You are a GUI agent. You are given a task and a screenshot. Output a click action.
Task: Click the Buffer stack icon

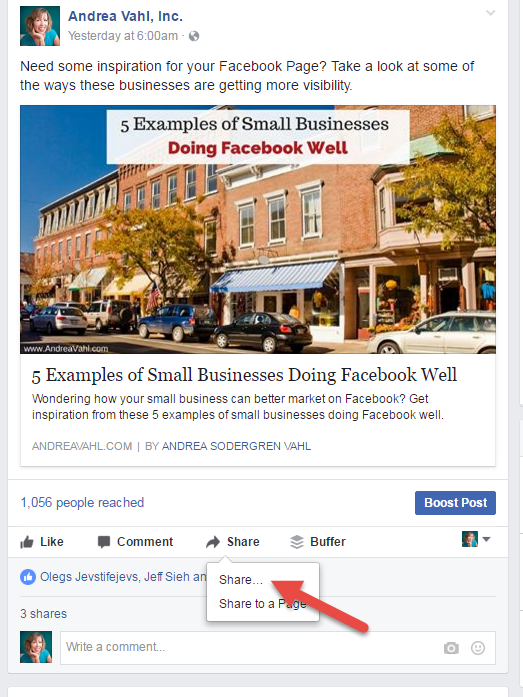296,542
